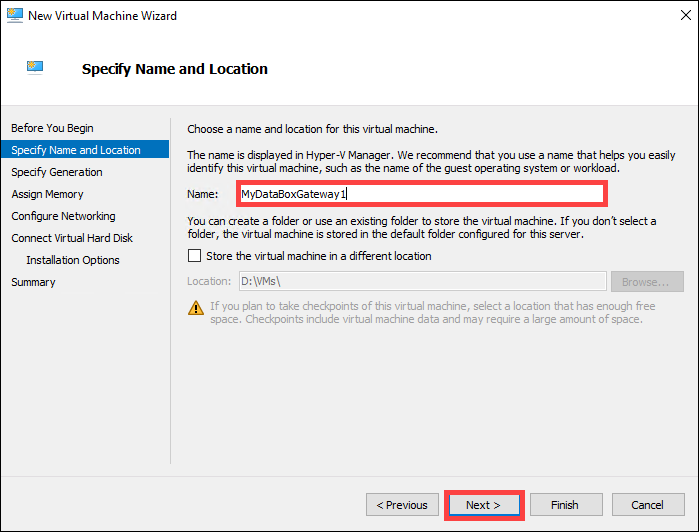
Task: Click the 'Location:' label
Action: coord(209,281)
